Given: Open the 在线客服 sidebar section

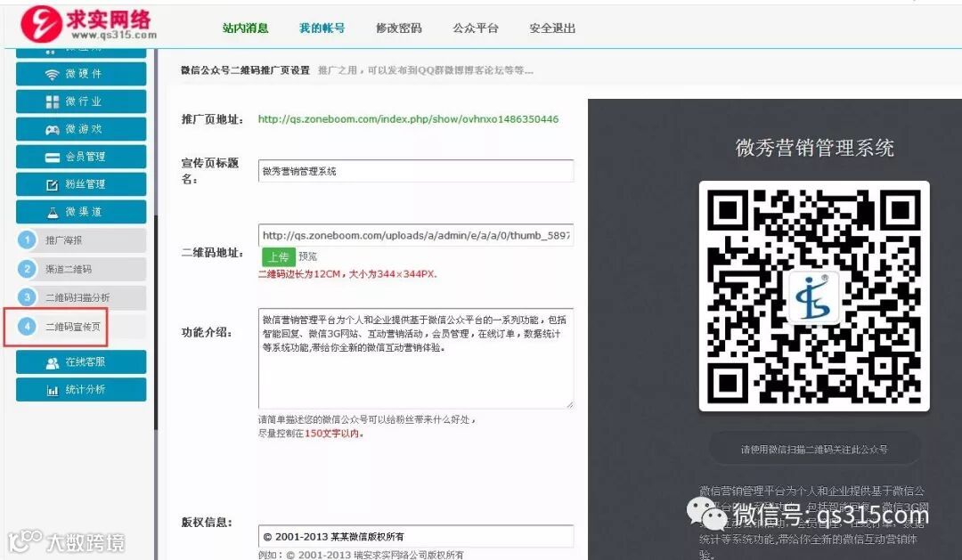Looking at the screenshot, I should coord(81,361).
